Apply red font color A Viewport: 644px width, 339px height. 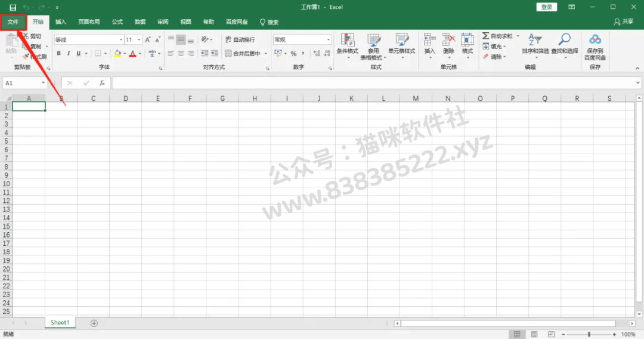point(132,54)
